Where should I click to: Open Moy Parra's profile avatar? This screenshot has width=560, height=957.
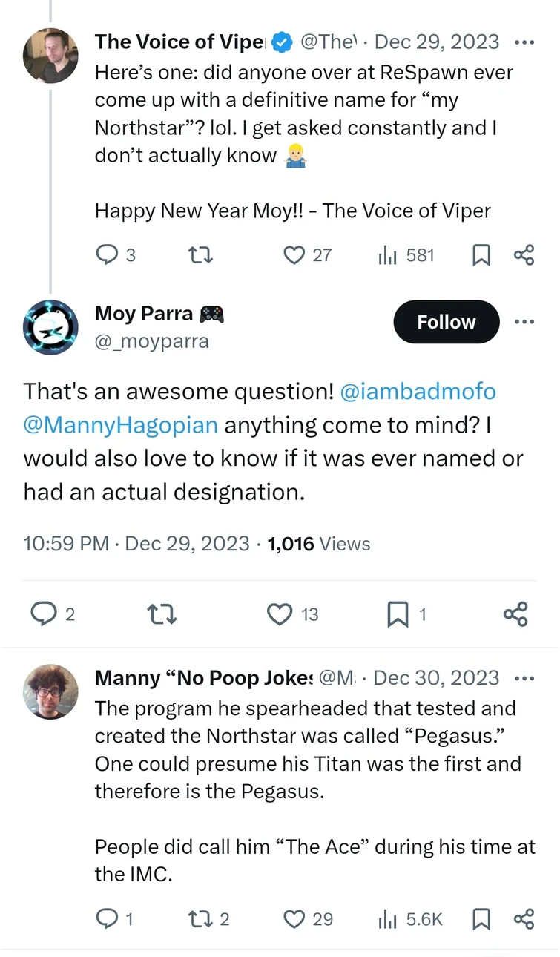(50, 327)
